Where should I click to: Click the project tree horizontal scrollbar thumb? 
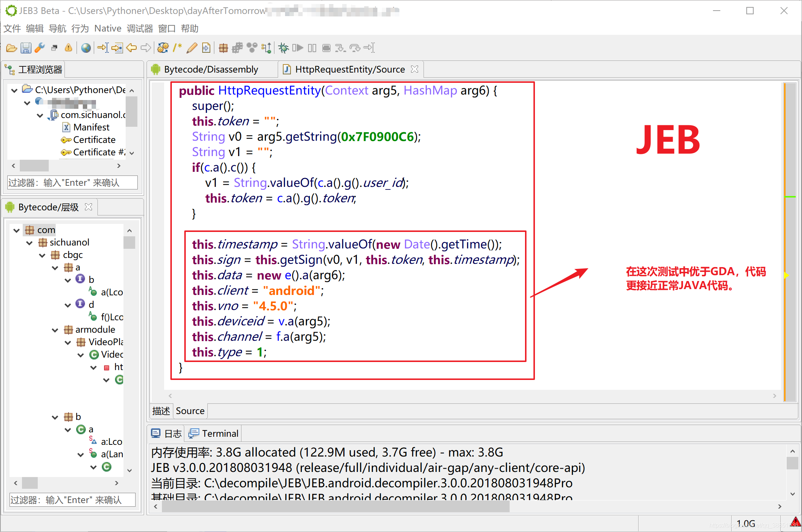click(x=34, y=166)
